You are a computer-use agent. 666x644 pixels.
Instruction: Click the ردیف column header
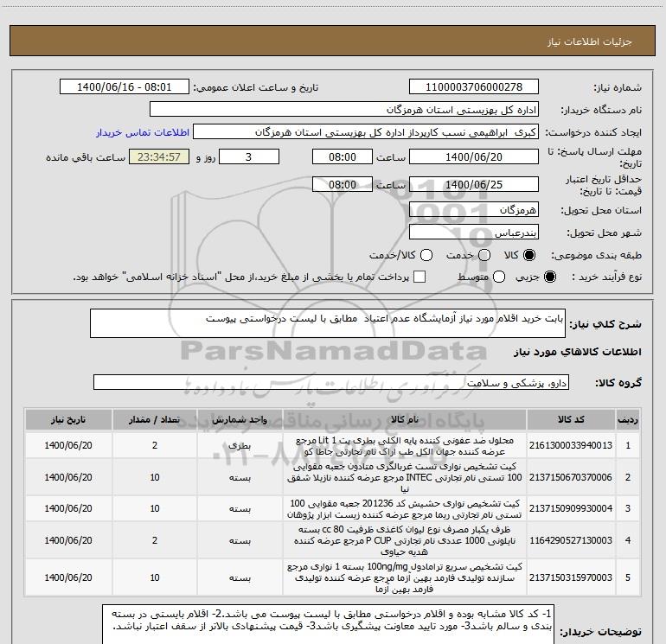point(628,420)
